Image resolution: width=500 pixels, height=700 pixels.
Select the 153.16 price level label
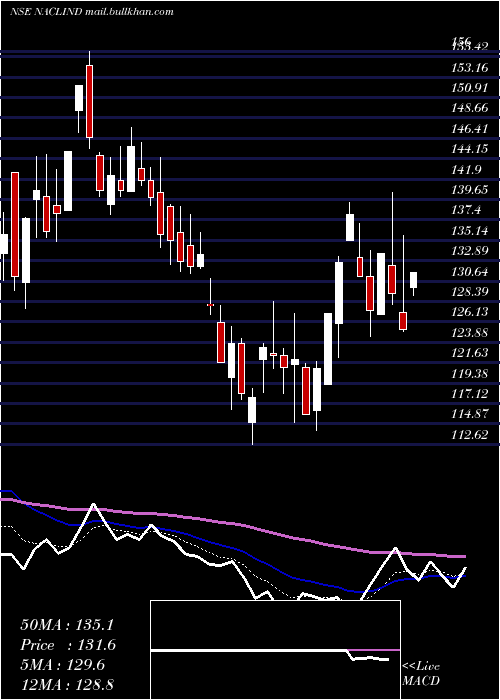[469, 68]
